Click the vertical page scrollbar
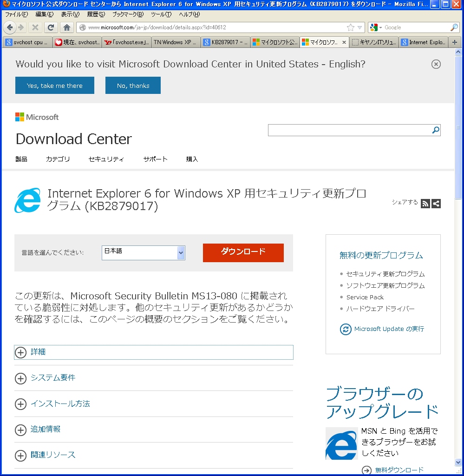Screen dimensions: 464x476 [458, 279]
